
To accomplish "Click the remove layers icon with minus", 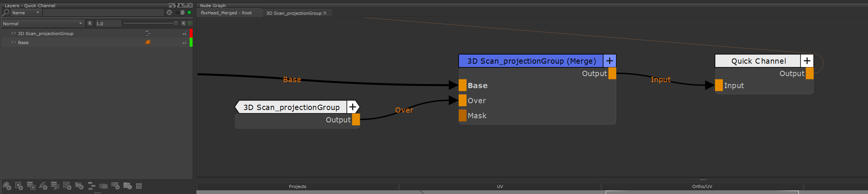I will pos(116,186).
